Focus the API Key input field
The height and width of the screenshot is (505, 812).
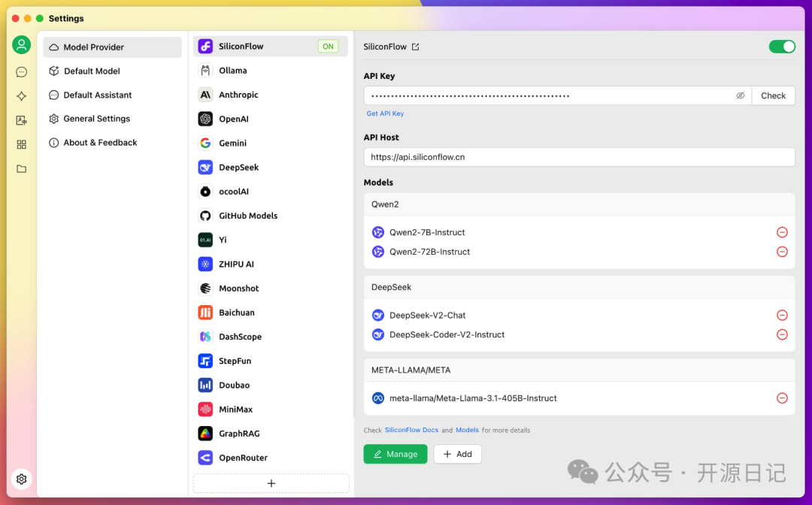click(x=557, y=95)
